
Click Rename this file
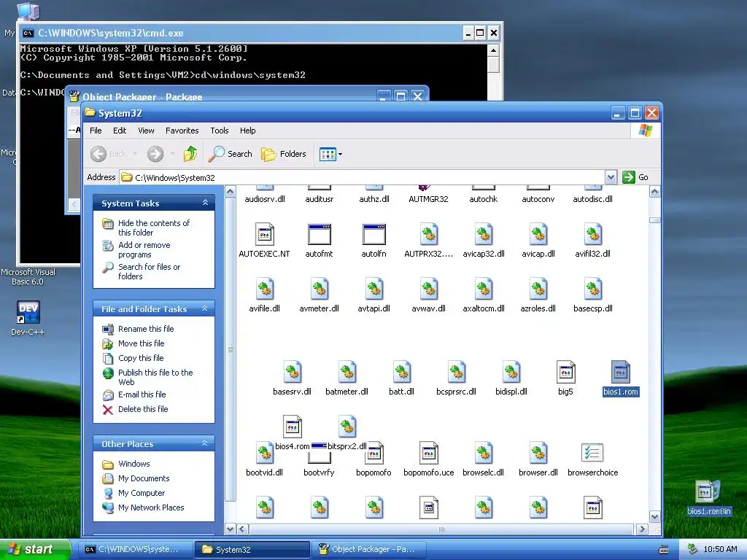click(x=146, y=329)
